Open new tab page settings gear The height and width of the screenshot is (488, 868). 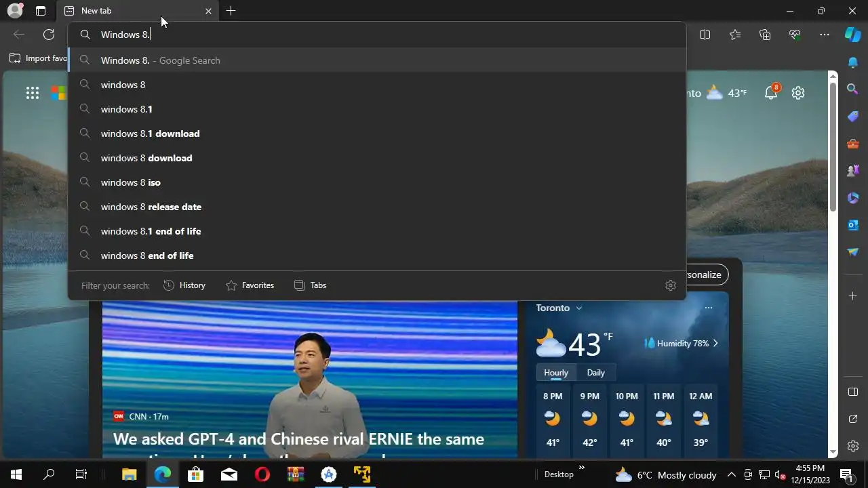coord(798,93)
